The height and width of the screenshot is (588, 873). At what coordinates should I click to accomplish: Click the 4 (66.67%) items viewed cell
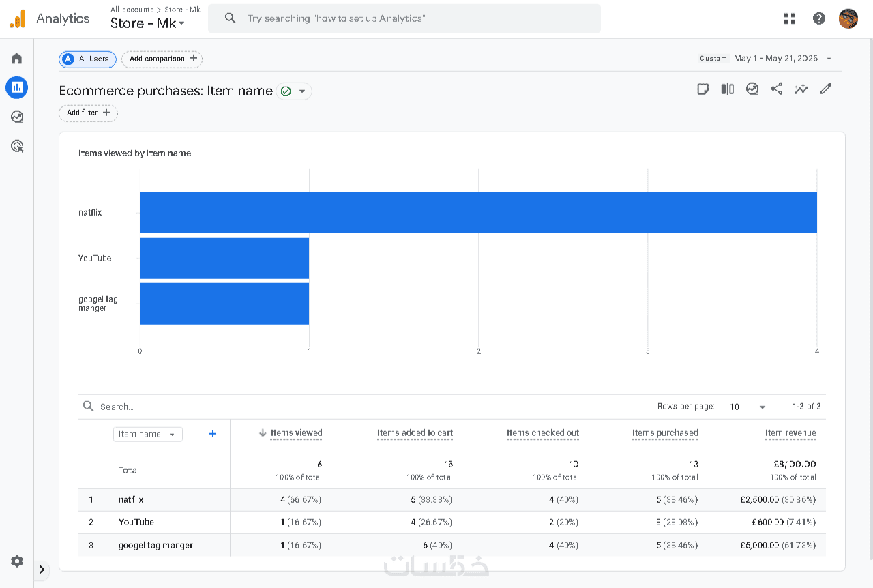point(301,500)
